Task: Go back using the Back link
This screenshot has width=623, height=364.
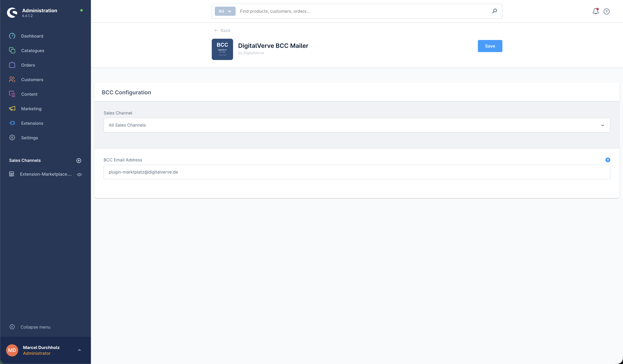Action: (223, 30)
